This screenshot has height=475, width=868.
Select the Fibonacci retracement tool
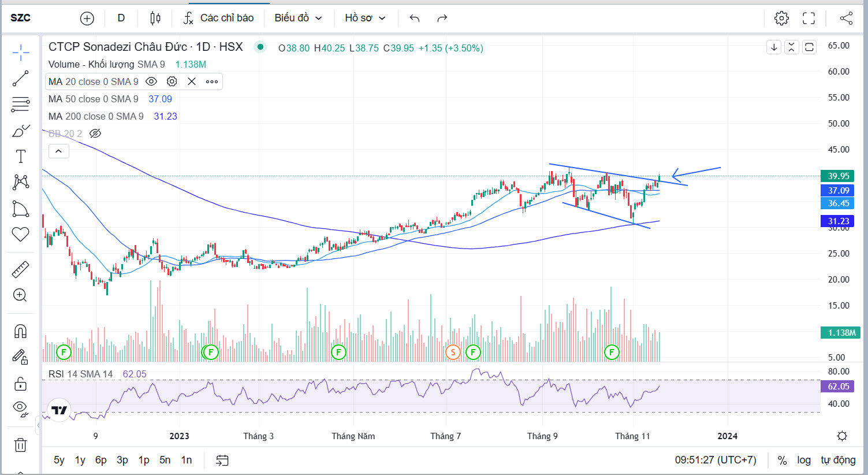point(20,105)
